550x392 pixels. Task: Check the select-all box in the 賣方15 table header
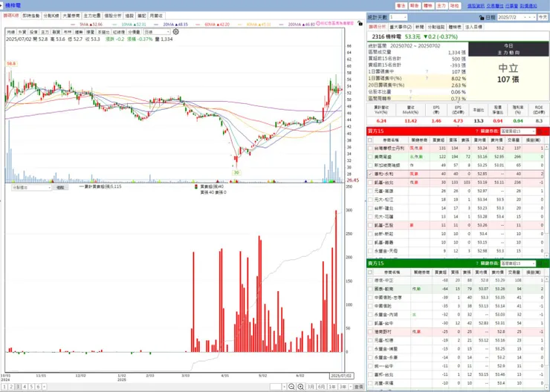[x=370, y=272]
